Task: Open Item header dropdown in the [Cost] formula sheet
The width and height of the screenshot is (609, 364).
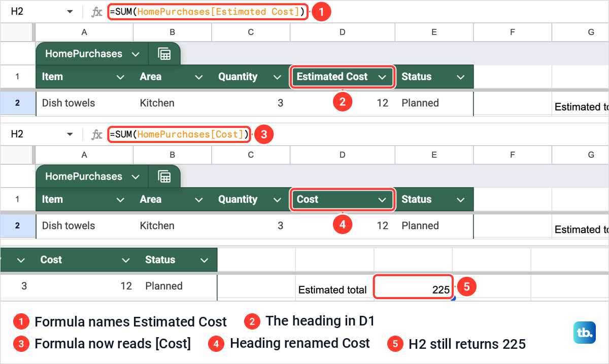Action: 120,200
